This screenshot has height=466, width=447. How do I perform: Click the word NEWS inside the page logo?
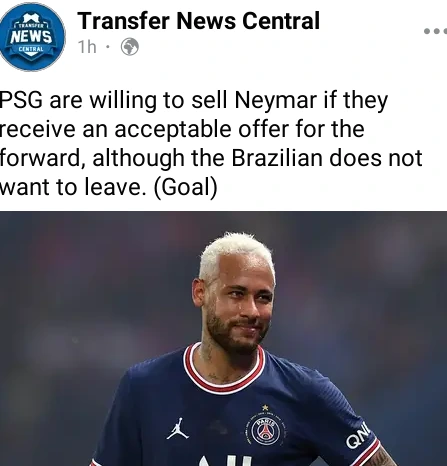pos(31,37)
